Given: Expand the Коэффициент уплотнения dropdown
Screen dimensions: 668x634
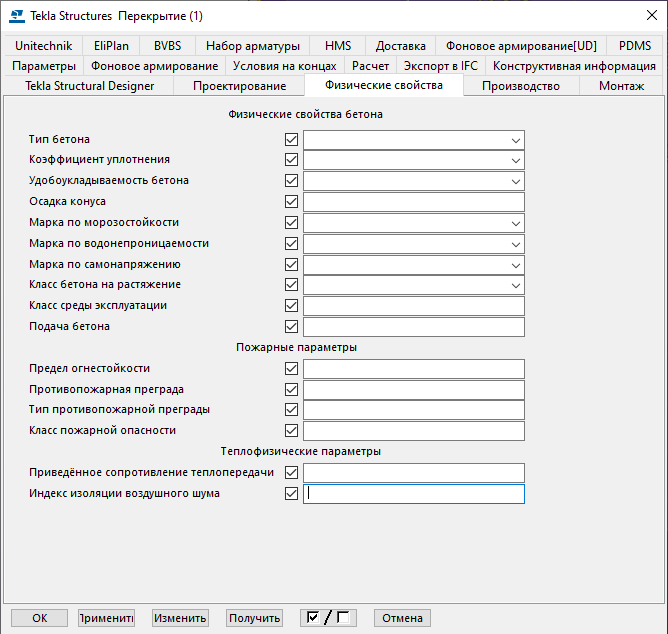Looking at the screenshot, I should pyautogui.click(x=515, y=161).
